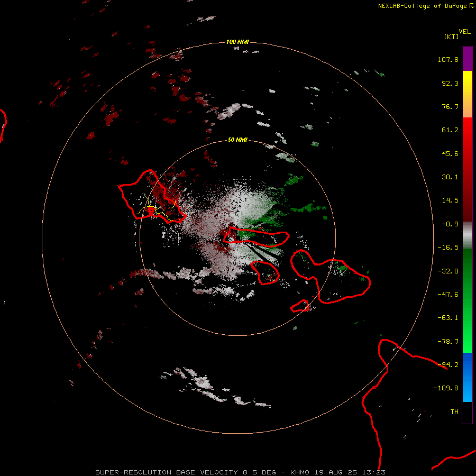476x476 pixels.
Task: Click the 14.5 legend value
Action: point(450,200)
